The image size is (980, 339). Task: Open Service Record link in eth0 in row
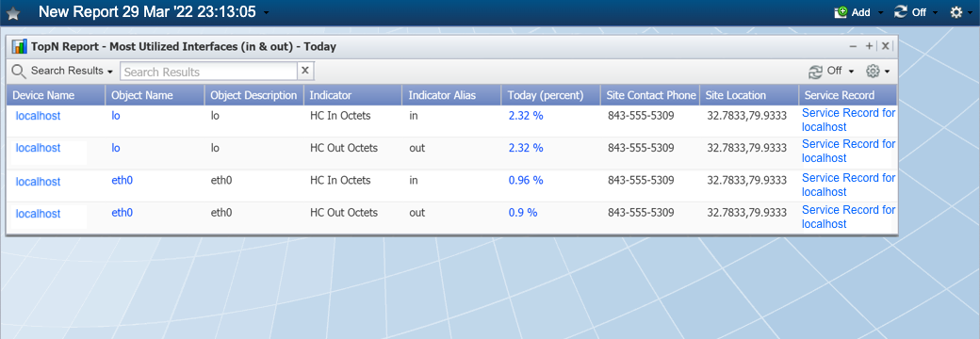pos(849,185)
